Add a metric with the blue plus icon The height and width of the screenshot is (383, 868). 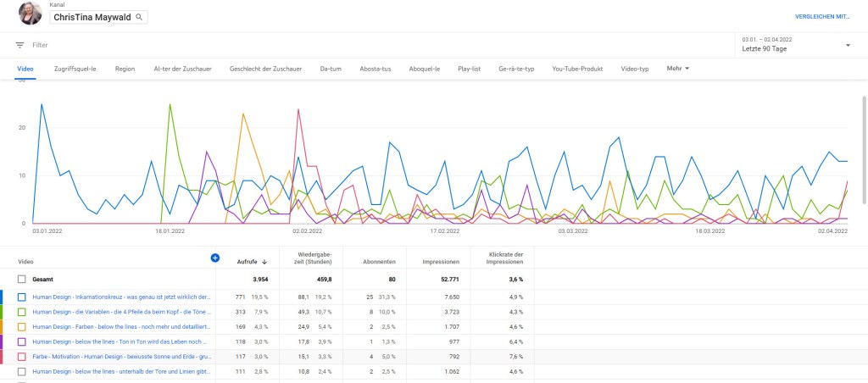click(x=214, y=258)
